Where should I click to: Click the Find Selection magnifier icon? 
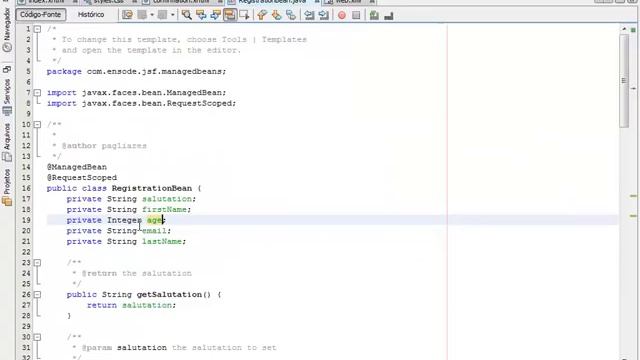click(187, 15)
